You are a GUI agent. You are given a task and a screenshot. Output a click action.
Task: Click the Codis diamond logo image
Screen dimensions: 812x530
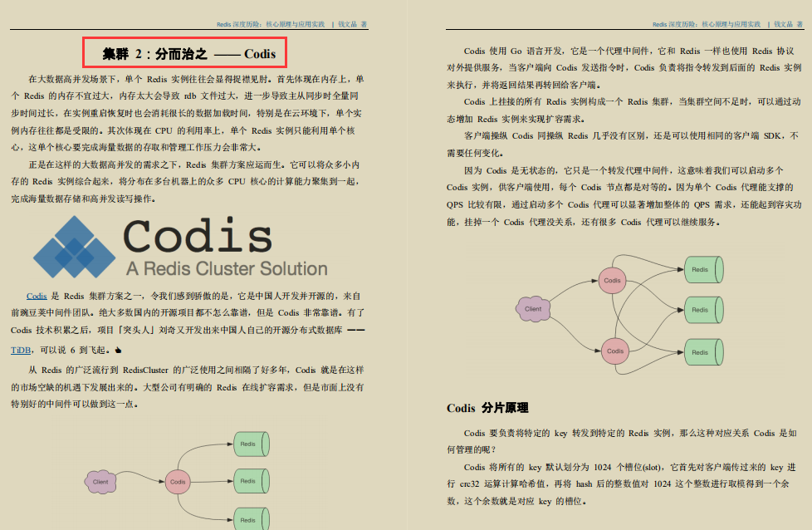click(74, 247)
